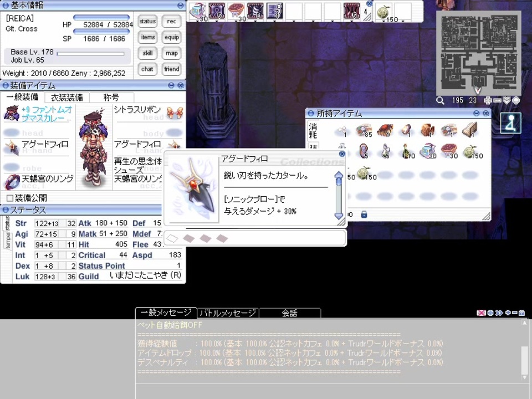Select the pink ear-shaped item in inventory
This screenshot has height=399, width=532.
364,151
